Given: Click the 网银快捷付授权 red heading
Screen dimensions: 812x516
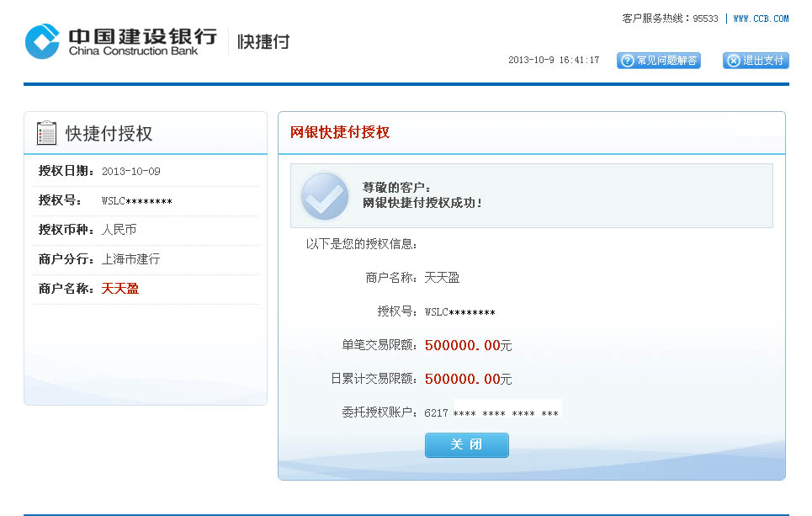Looking at the screenshot, I should pyautogui.click(x=340, y=133).
